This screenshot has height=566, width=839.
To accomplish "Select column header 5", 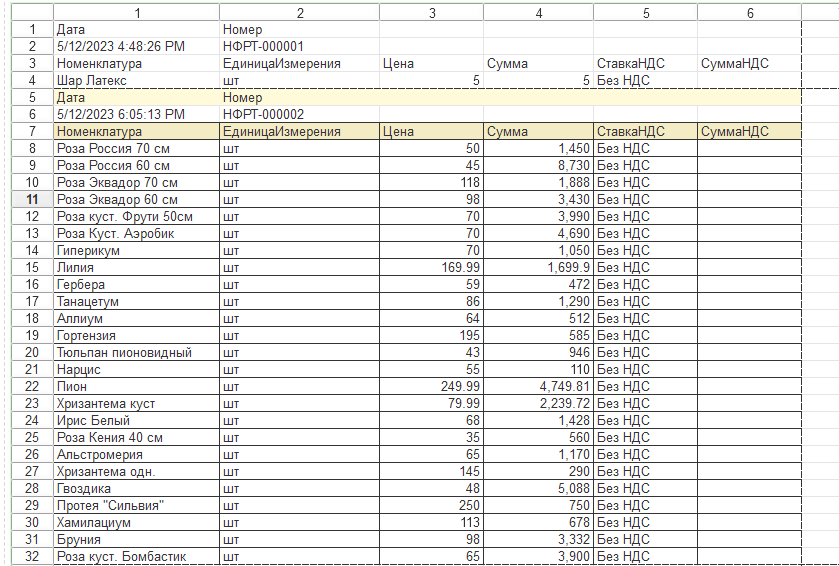I will pyautogui.click(x=645, y=13).
